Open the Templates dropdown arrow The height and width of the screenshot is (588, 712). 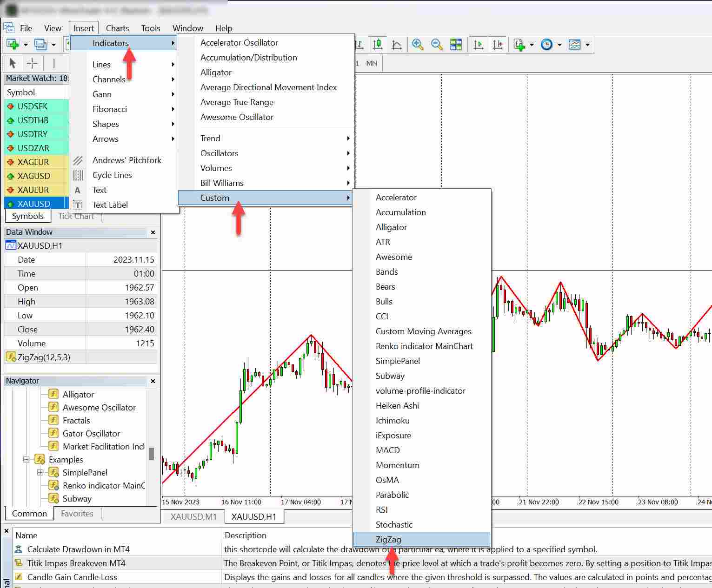click(587, 45)
